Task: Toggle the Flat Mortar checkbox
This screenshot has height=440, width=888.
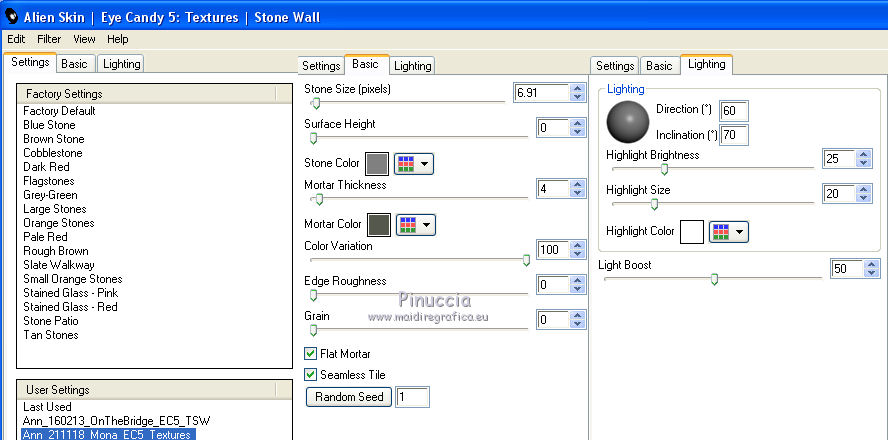Action: 310,354
